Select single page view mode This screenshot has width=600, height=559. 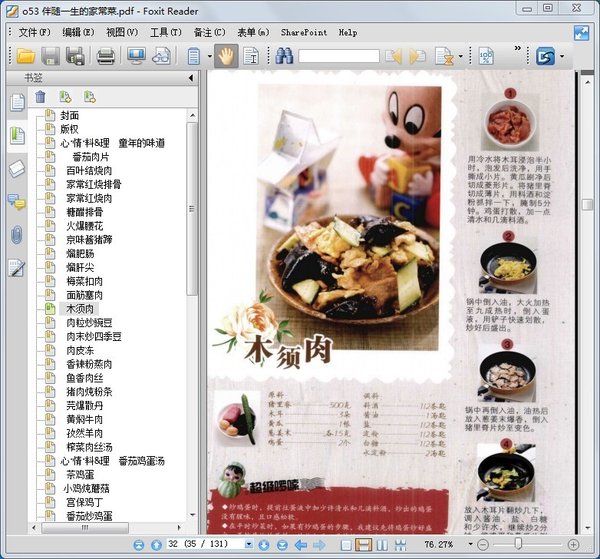[x=346, y=545]
